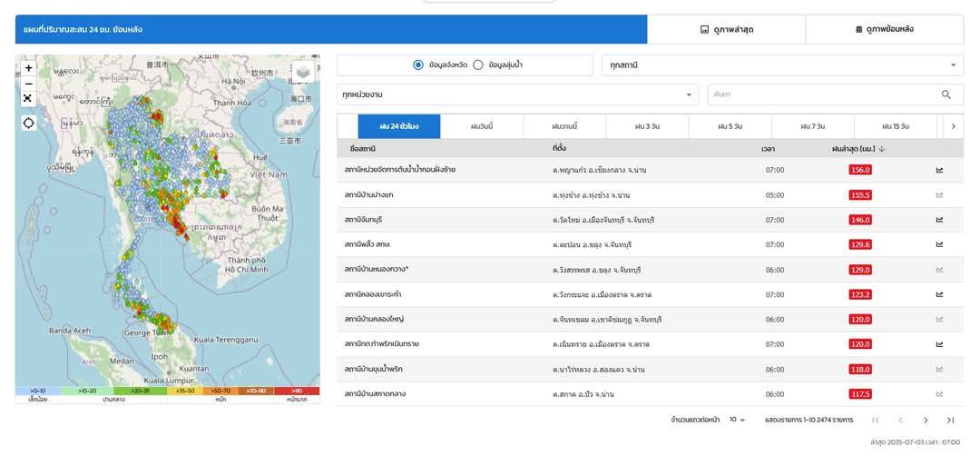This screenshot has width=980, height=456.
Task: Open the ทุกหน่วยงาน agency dropdown
Action: tap(517, 94)
